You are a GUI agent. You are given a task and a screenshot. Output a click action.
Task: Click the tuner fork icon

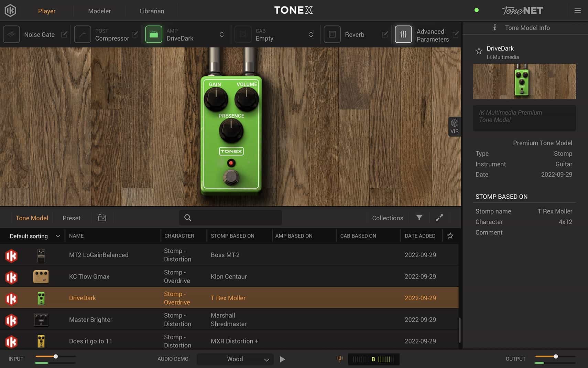click(x=340, y=359)
